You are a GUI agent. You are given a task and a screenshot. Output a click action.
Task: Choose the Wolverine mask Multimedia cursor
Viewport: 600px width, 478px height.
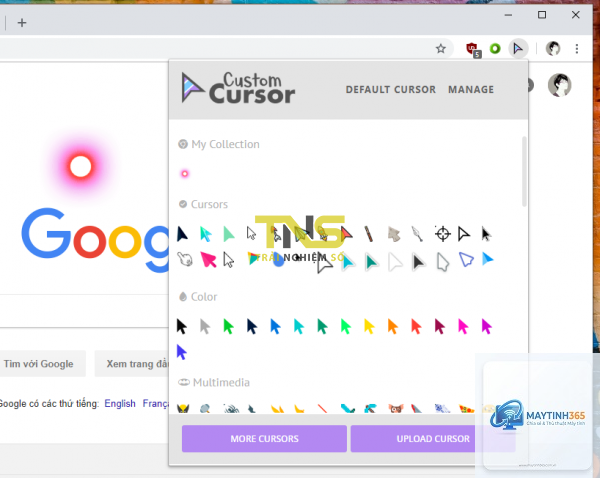183,408
